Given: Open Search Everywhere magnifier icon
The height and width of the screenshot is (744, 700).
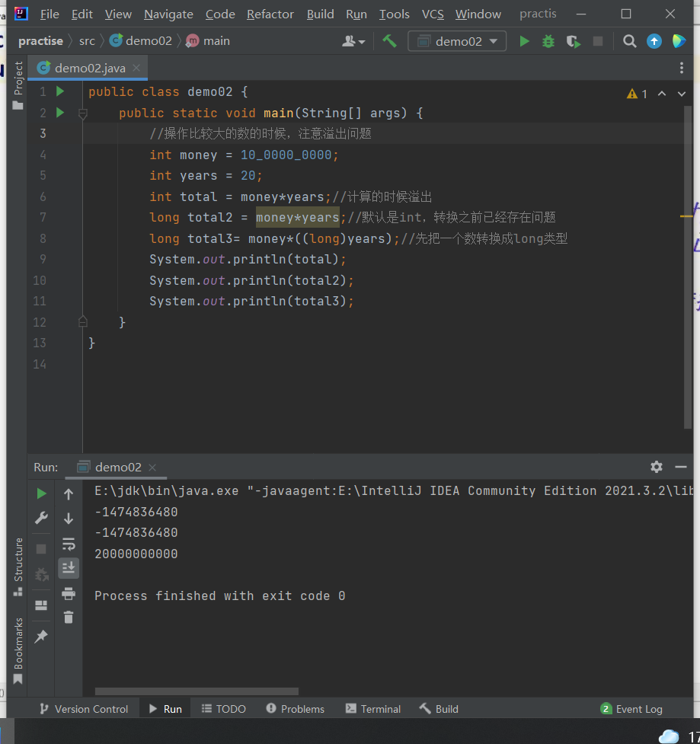Looking at the screenshot, I should click(629, 41).
